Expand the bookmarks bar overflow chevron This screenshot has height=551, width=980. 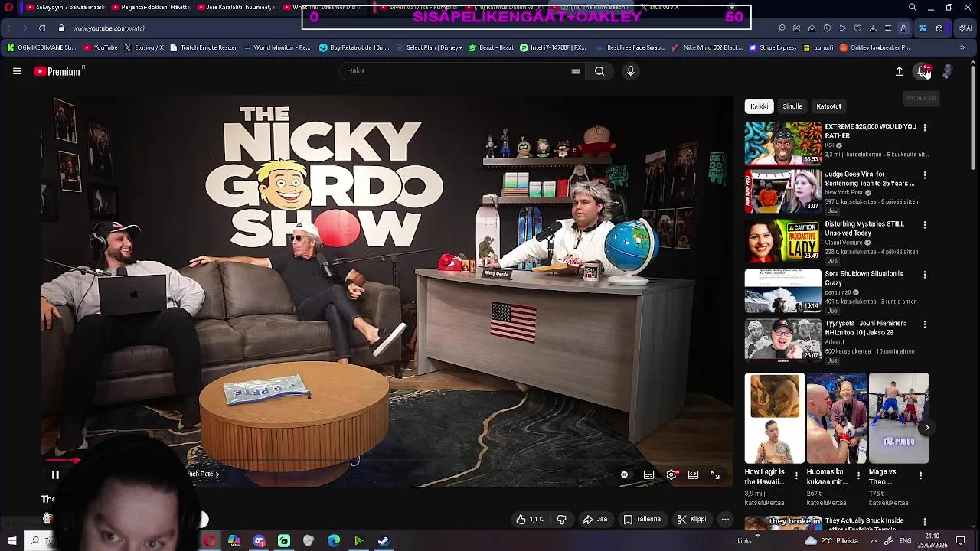coord(962,47)
